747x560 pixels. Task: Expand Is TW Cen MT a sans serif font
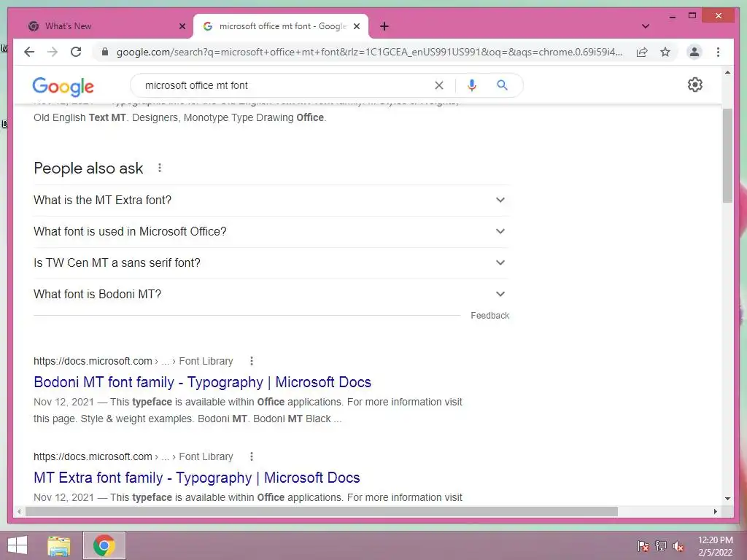point(271,262)
